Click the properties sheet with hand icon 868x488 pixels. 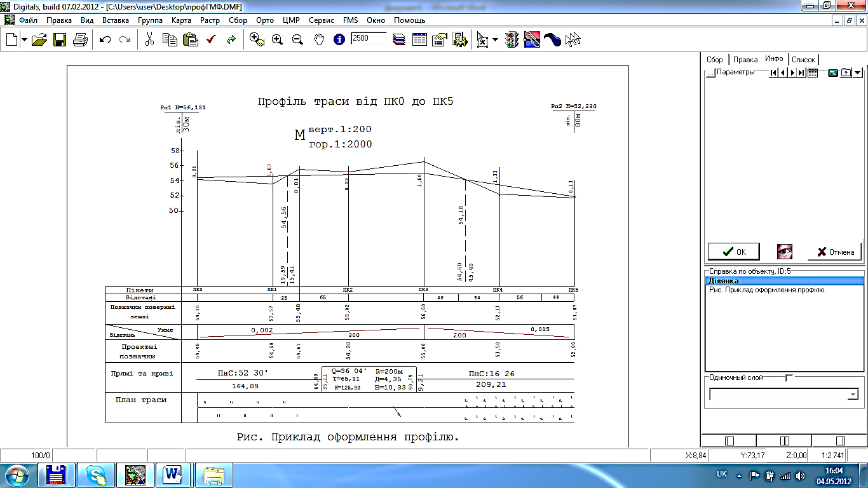(440, 39)
